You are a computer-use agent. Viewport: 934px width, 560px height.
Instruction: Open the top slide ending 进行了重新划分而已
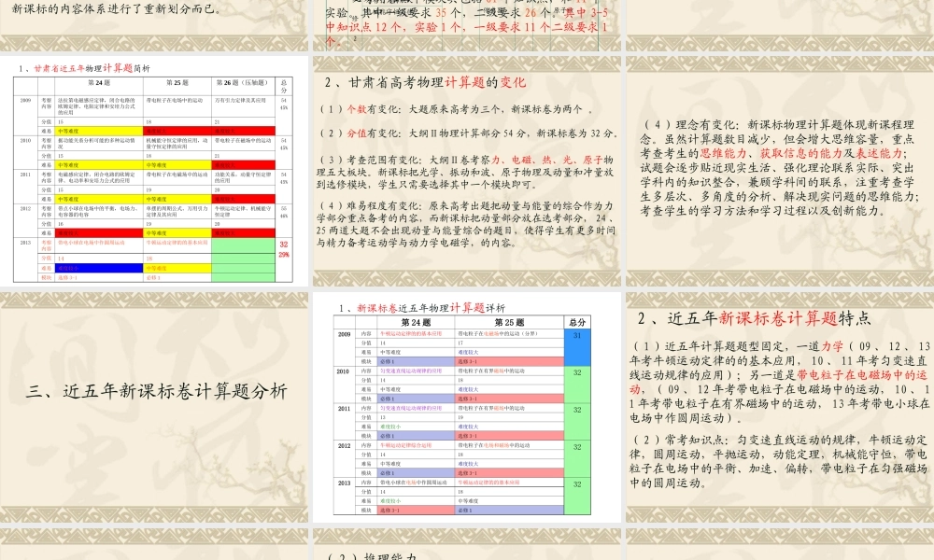coord(154,25)
